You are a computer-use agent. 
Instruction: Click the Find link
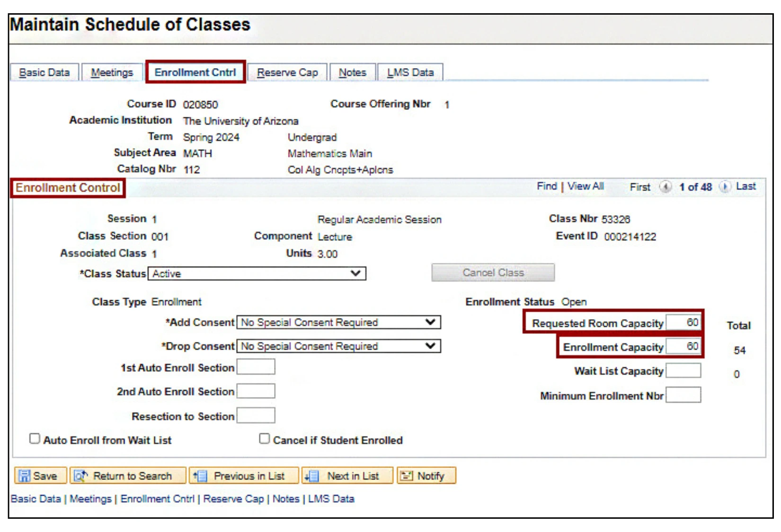click(x=547, y=186)
